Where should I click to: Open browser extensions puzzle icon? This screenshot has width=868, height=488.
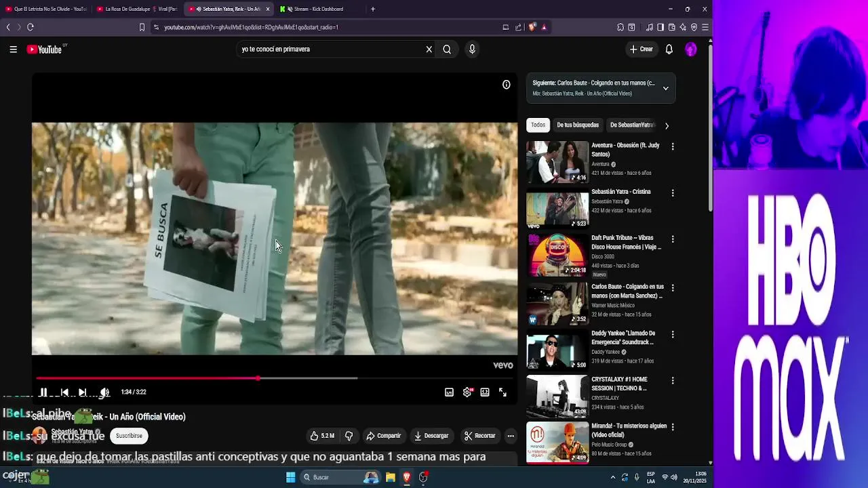click(x=620, y=27)
